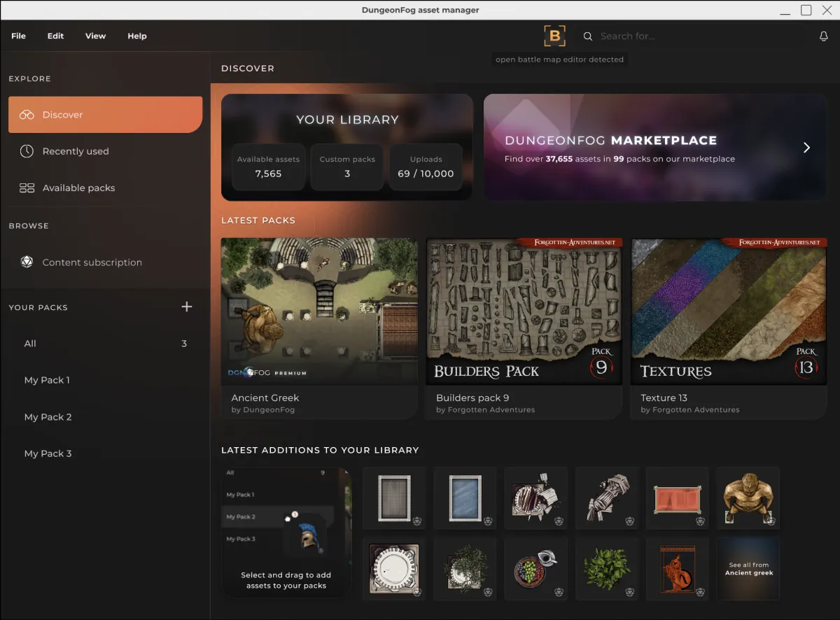This screenshot has width=840, height=620.
Task: Select My Pack 3 in sidebar
Action: click(x=105, y=453)
